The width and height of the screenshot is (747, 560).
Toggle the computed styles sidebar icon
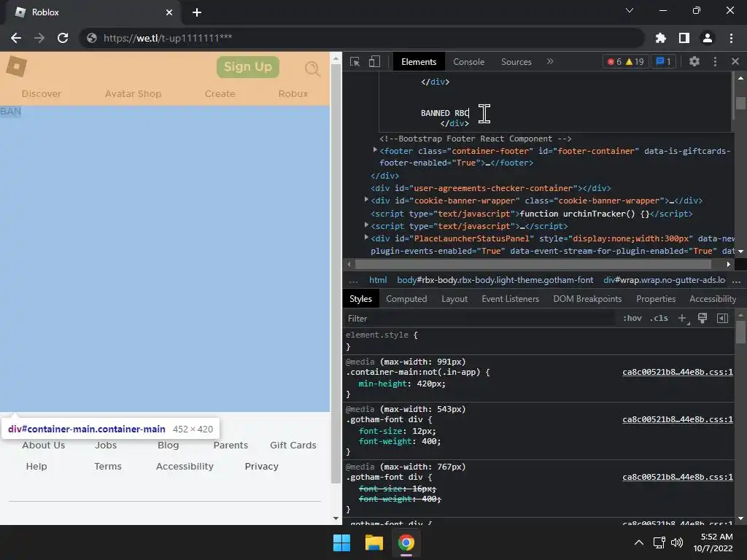722,318
